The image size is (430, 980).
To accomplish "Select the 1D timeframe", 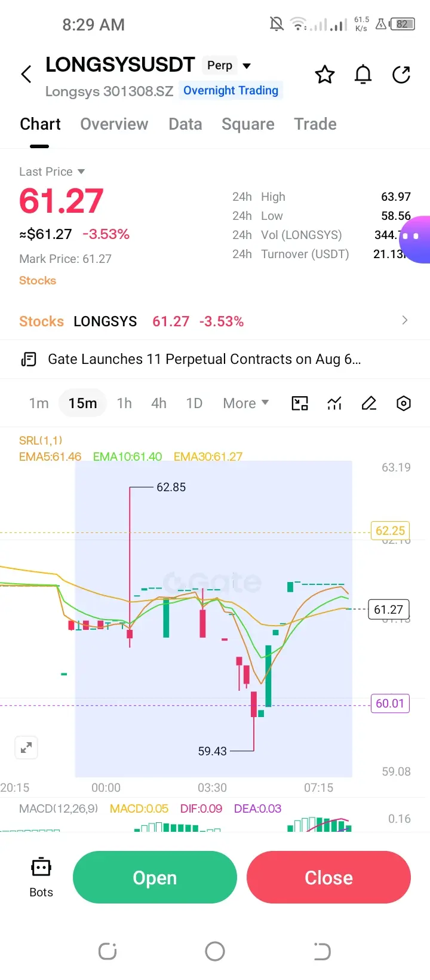I will pyautogui.click(x=194, y=403).
